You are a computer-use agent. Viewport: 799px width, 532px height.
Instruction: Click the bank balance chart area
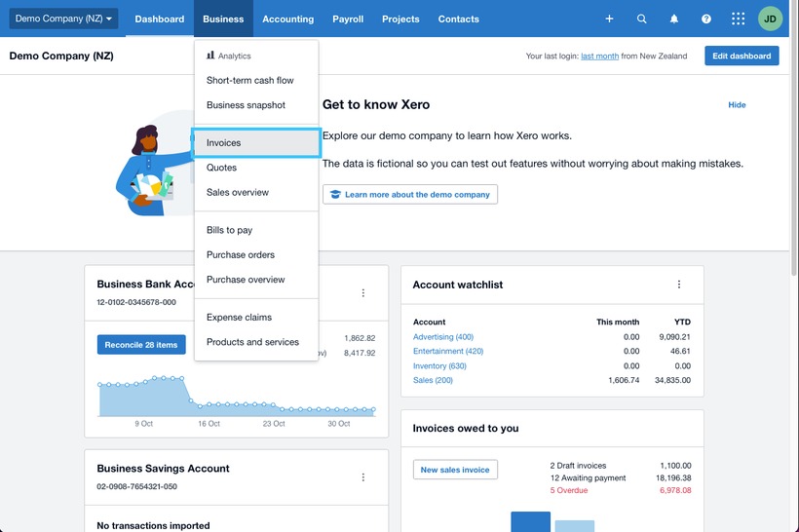coord(237,398)
